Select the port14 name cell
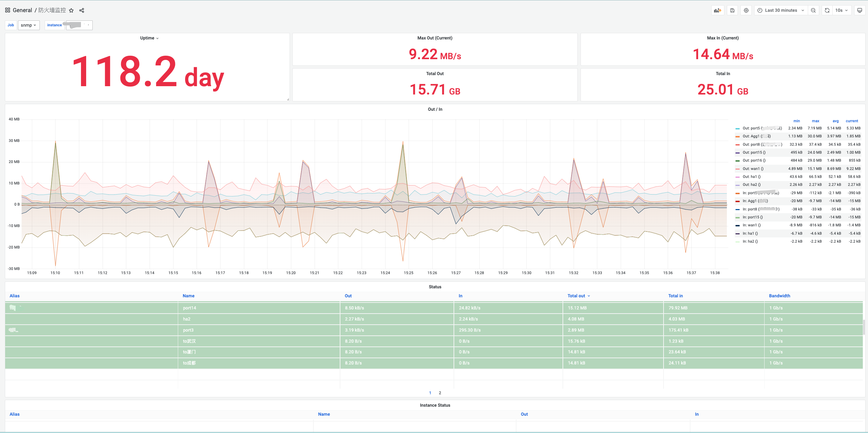This screenshot has width=868, height=433. [259, 308]
